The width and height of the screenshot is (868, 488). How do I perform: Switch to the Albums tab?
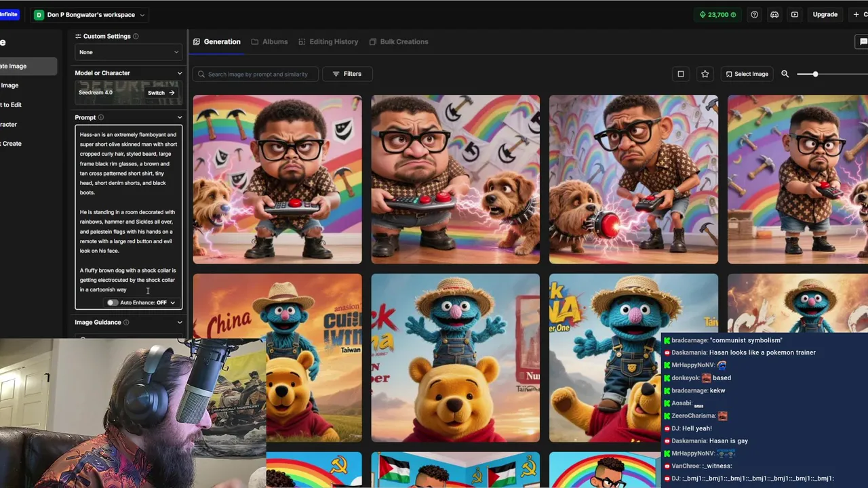269,41
